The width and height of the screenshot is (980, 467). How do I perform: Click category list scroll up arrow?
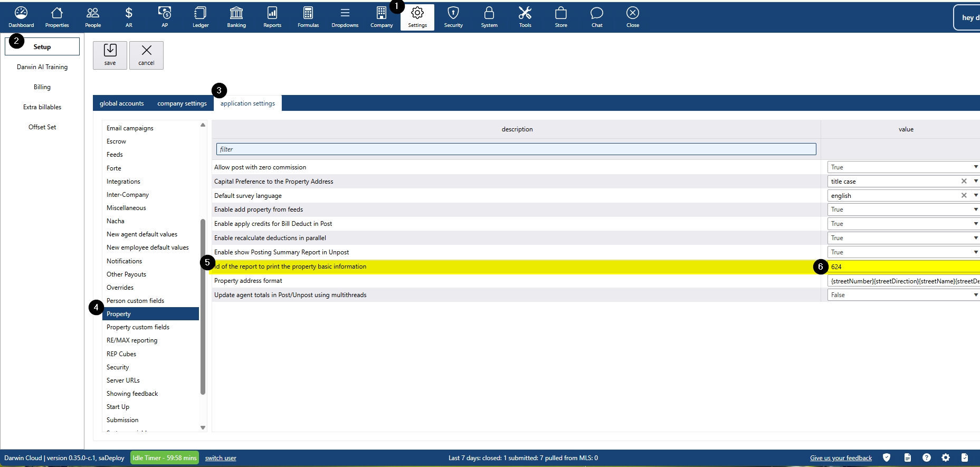tap(203, 125)
